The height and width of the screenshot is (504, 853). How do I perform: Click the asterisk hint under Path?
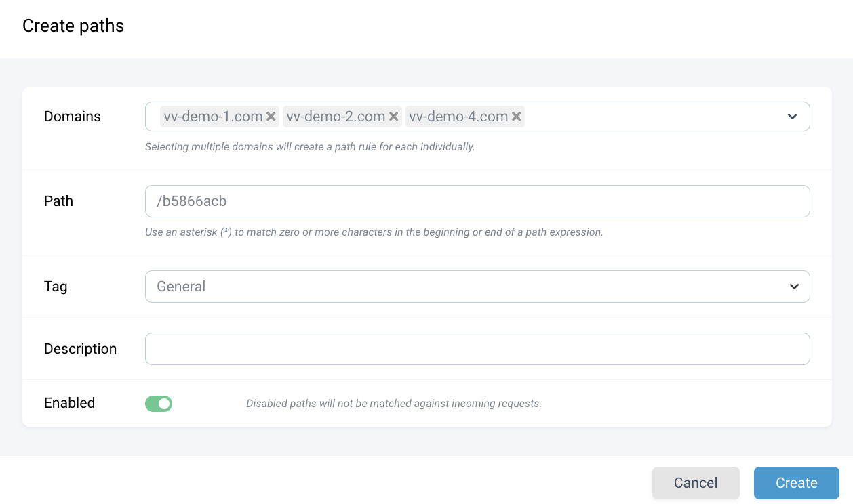[x=374, y=232]
